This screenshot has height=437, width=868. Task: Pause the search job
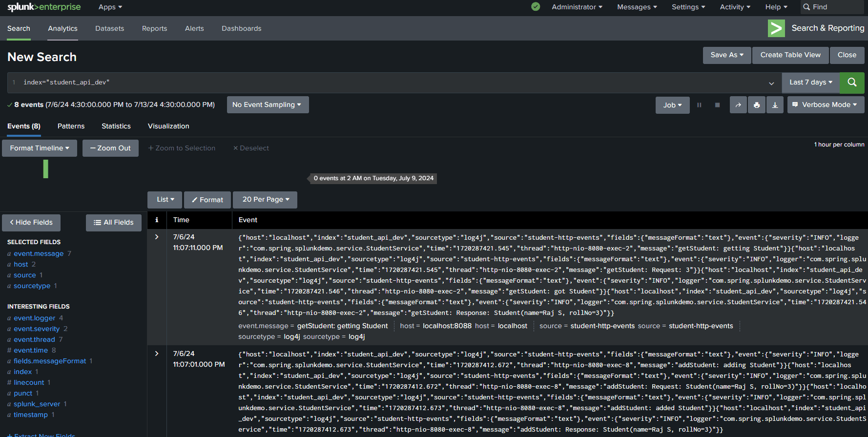tap(699, 105)
